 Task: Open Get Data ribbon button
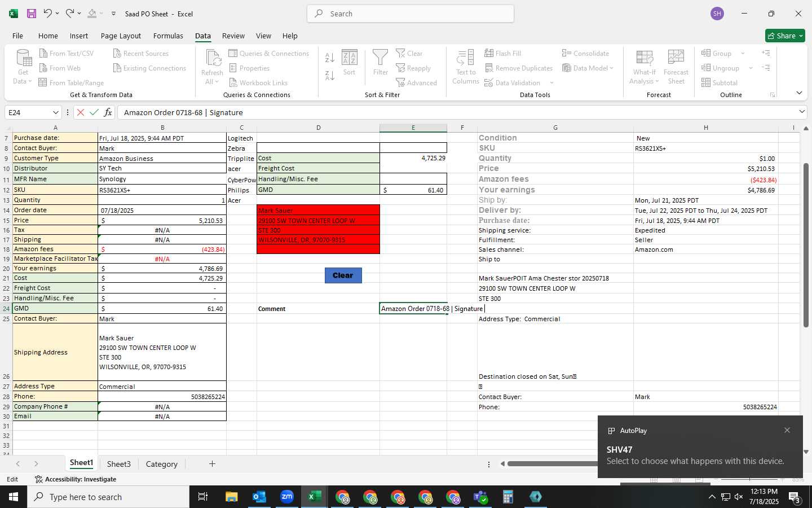click(23, 67)
